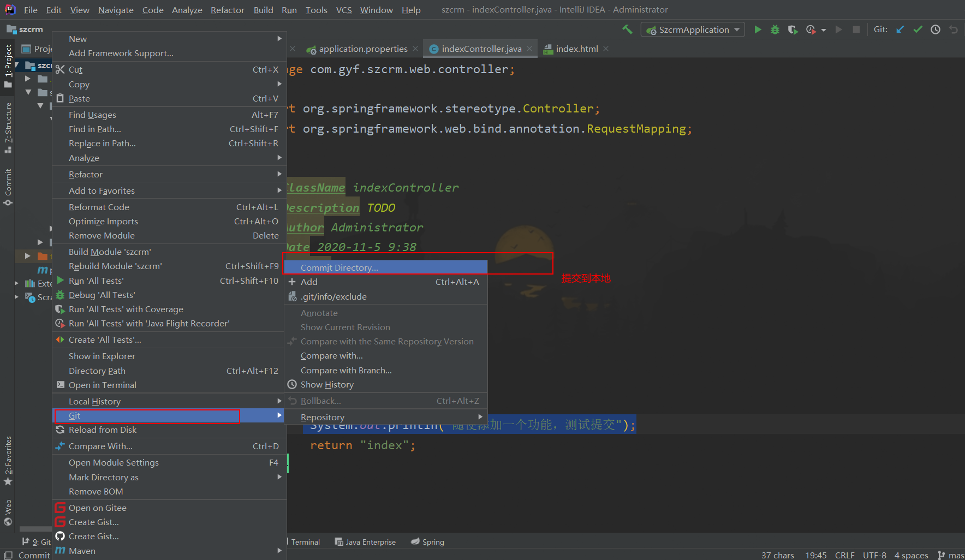Open the VCS menu
This screenshot has height=560, width=965.
[x=344, y=10]
